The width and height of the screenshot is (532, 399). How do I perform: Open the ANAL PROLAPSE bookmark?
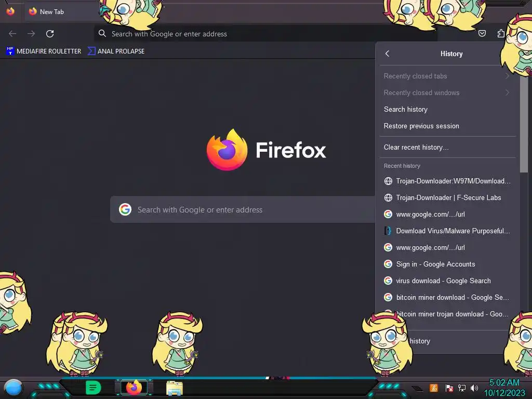(116, 51)
